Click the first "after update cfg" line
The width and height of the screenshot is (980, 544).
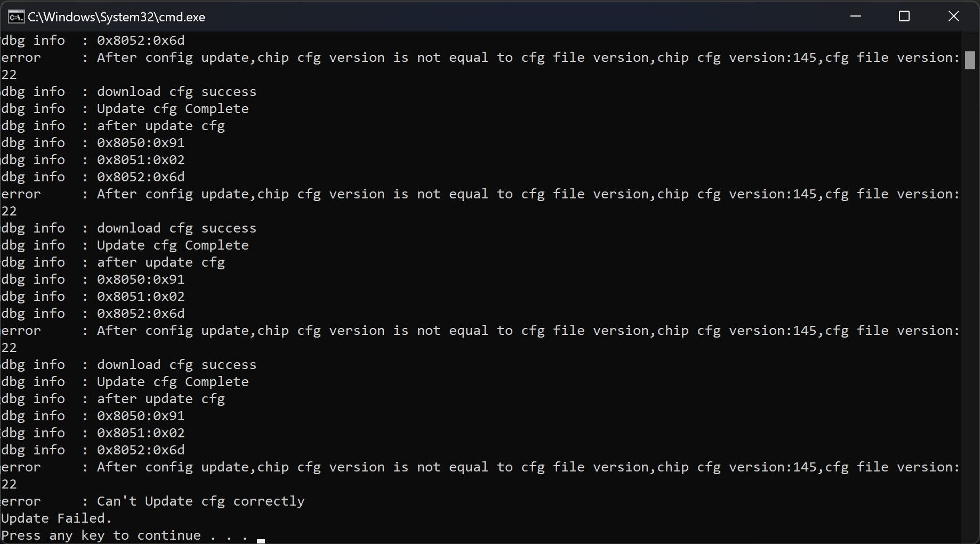click(160, 126)
